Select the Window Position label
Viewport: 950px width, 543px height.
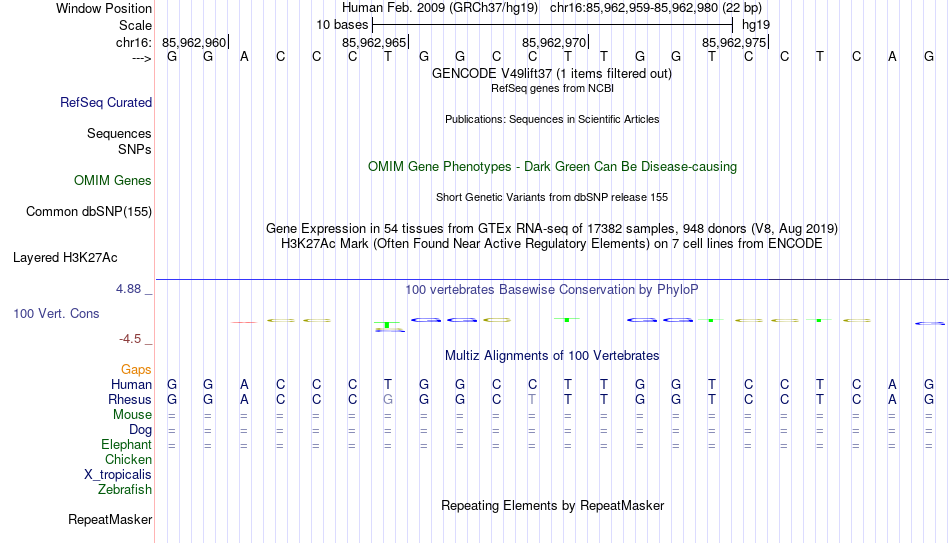[x=104, y=8]
